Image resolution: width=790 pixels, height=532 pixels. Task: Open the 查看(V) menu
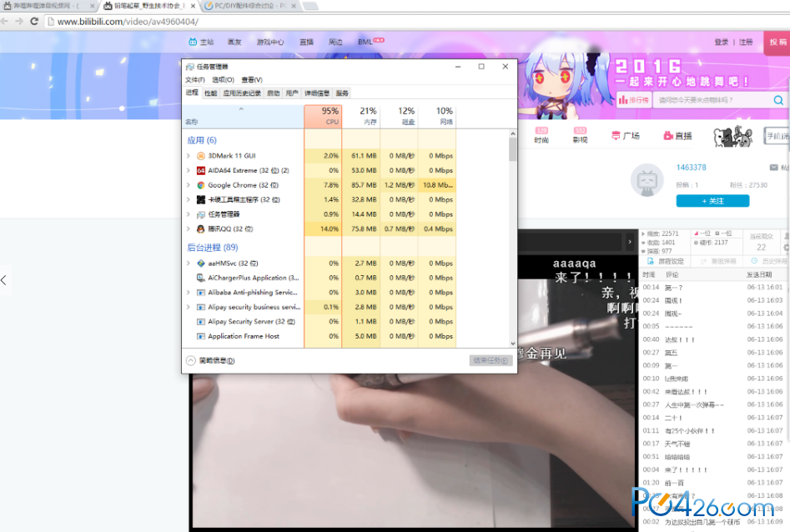252,79
